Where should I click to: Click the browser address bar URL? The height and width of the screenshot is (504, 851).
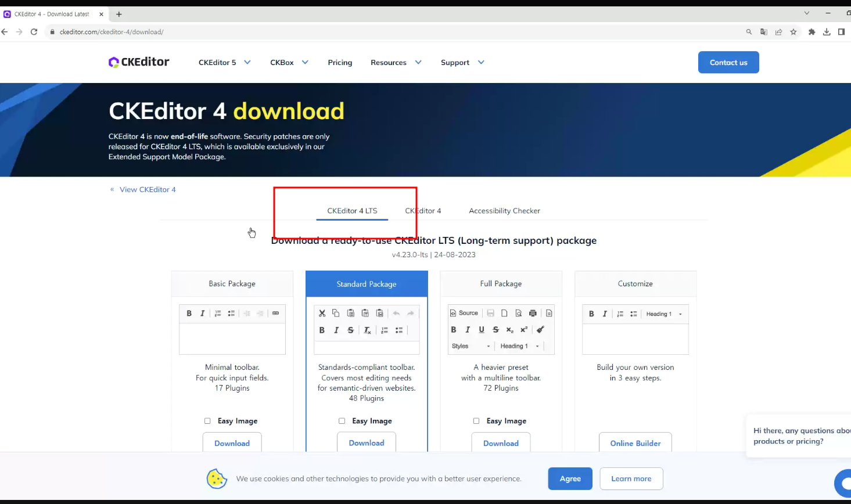point(112,32)
